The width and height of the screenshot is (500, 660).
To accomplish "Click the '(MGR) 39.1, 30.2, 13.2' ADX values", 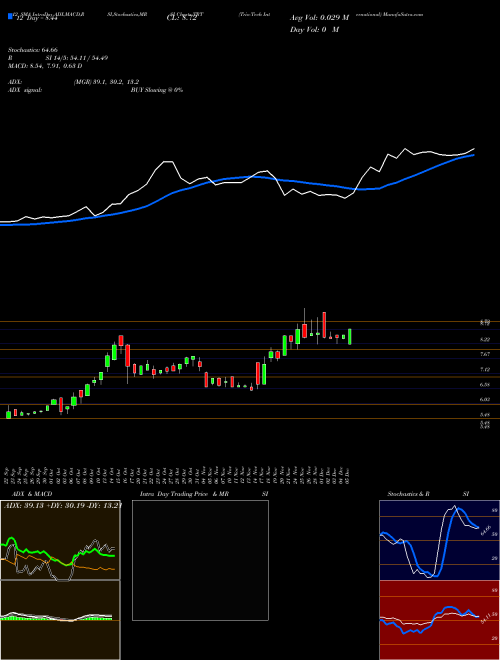I will (x=106, y=82).
